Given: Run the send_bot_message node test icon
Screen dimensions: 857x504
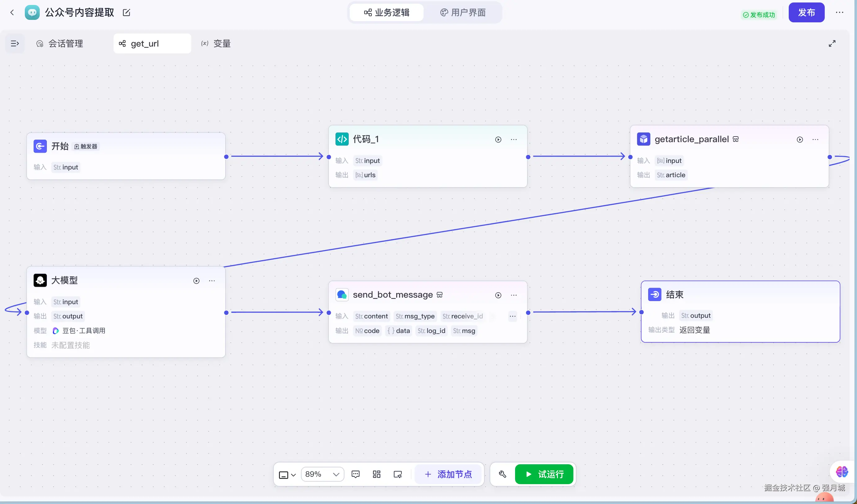Looking at the screenshot, I should [x=498, y=295].
